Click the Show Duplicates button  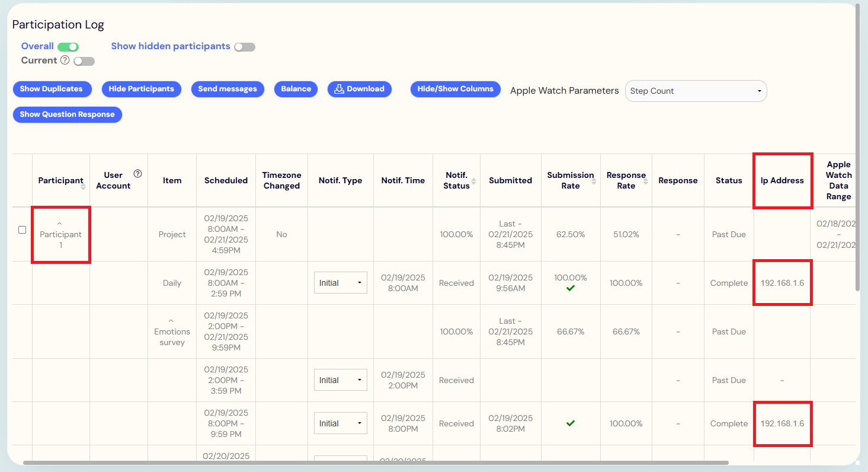(52, 89)
